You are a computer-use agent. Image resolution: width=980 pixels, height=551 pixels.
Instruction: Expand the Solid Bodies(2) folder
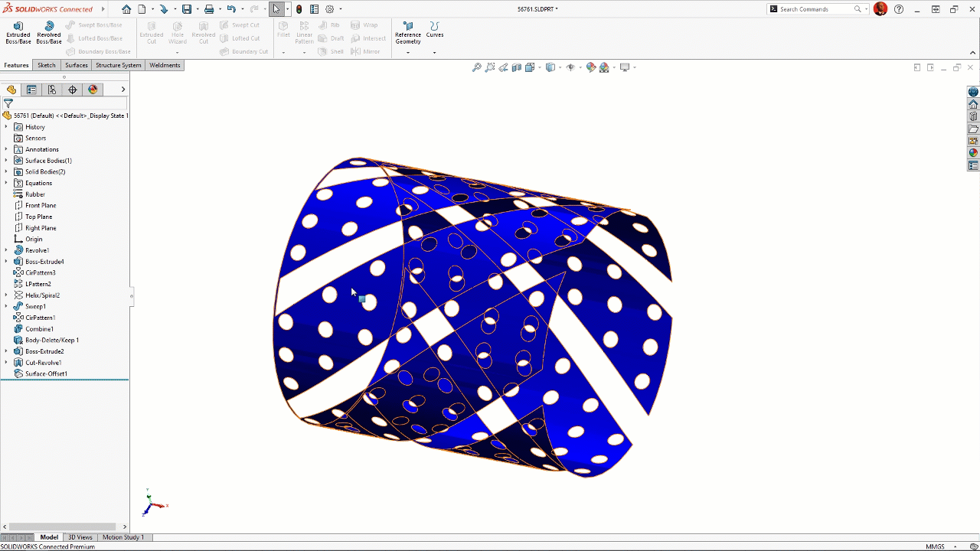tap(6, 171)
